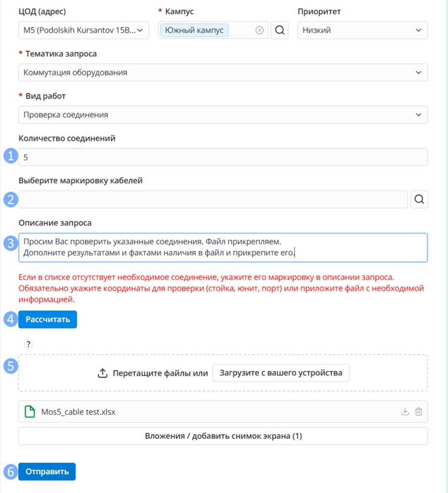Click the Рассчитать button
Screen dimensions: 448x493
tap(48, 320)
